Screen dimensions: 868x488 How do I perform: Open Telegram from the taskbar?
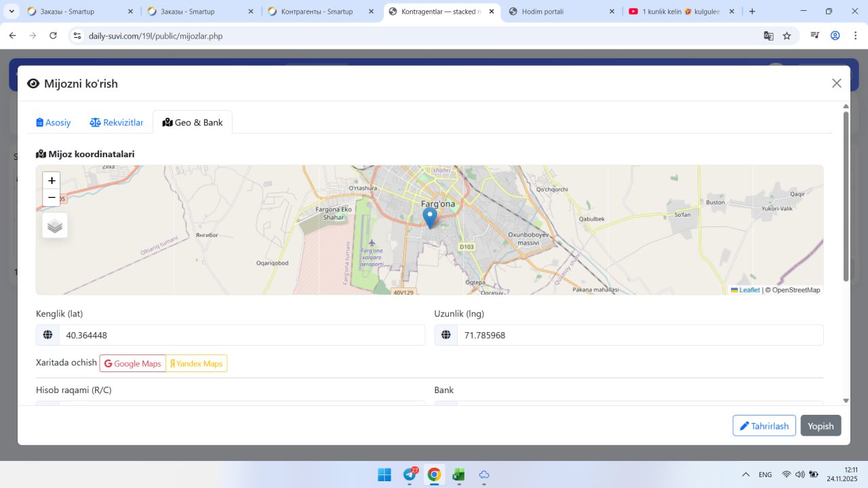pos(410,474)
